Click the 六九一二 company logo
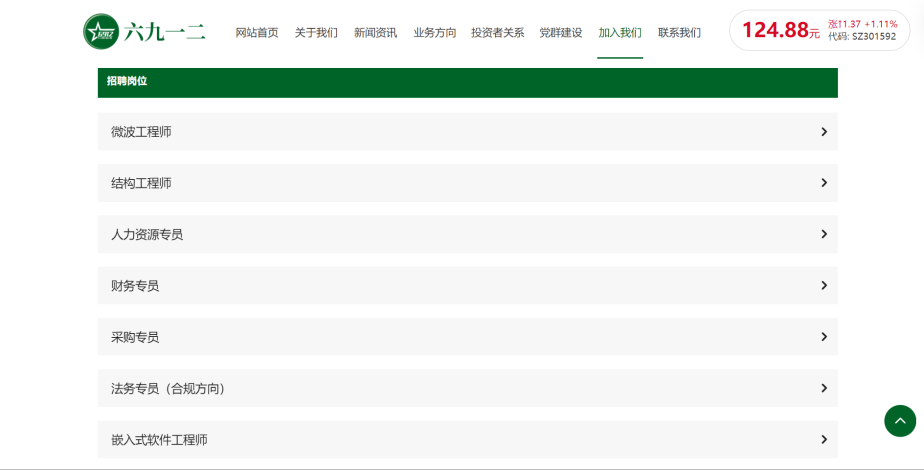The width and height of the screenshot is (924, 470). tap(144, 32)
